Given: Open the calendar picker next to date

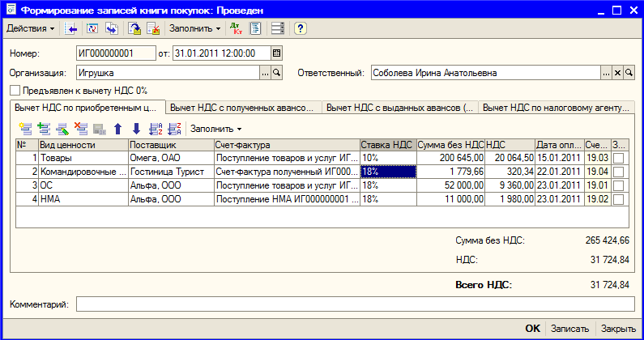Looking at the screenshot, I should [x=277, y=53].
